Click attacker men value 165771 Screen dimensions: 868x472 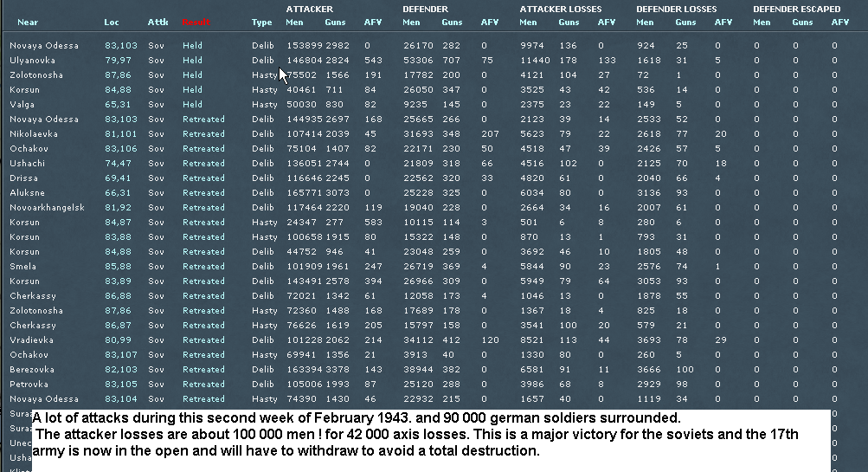[x=305, y=193]
